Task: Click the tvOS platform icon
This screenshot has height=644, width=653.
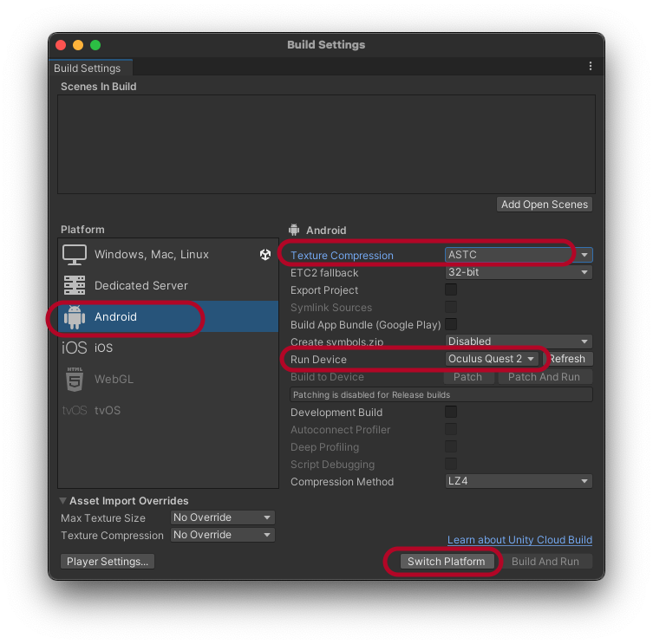Action: 75,411
